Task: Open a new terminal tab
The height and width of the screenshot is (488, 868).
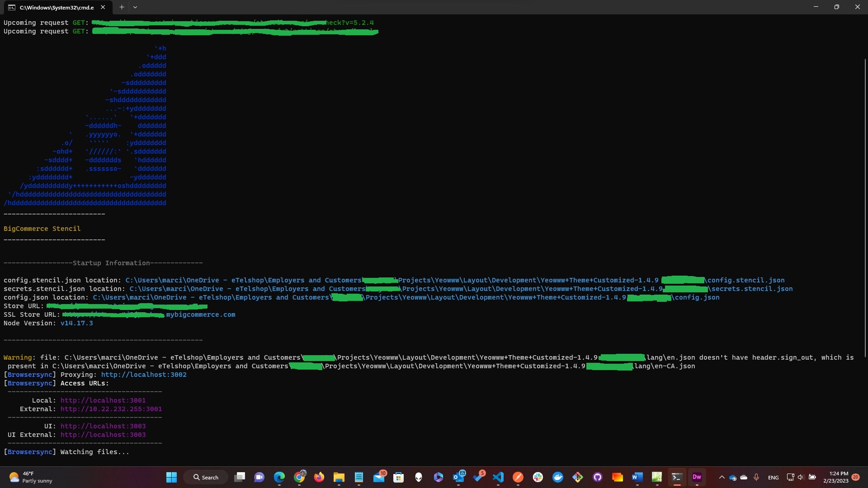Action: click(122, 7)
